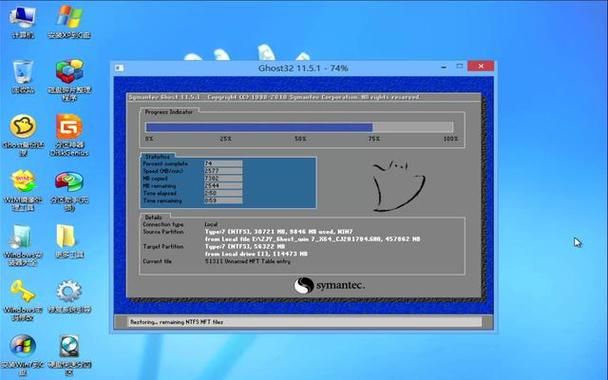Maximize the Ghost32 window
Image resolution: width=608 pixels, height=380 pixels.
[x=459, y=66]
